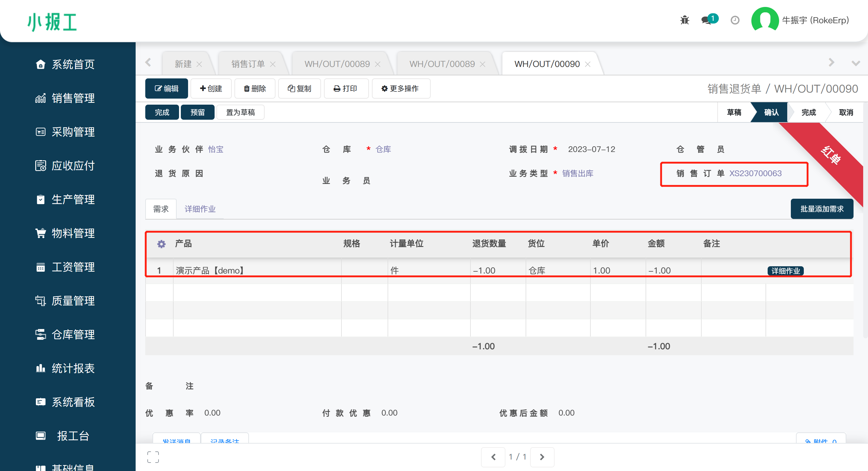Switch to the 新建 tab
The width and height of the screenshot is (868, 471).
183,64
